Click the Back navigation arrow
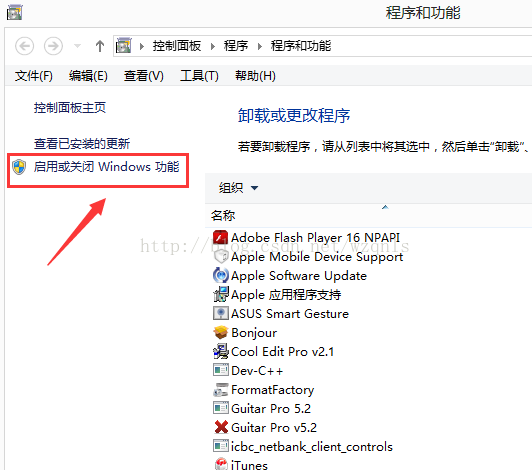Viewport: 532px width, 470px height. (24, 46)
